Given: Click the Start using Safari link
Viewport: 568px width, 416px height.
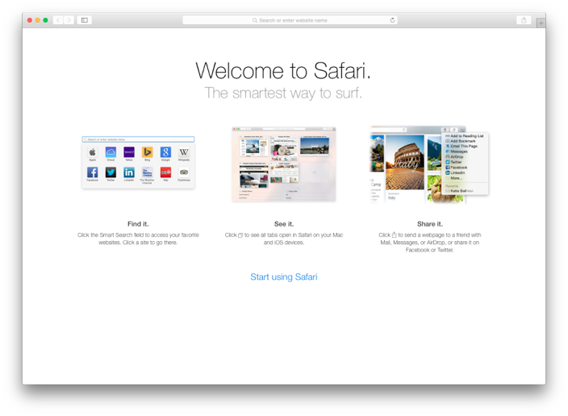Looking at the screenshot, I should pyautogui.click(x=284, y=277).
